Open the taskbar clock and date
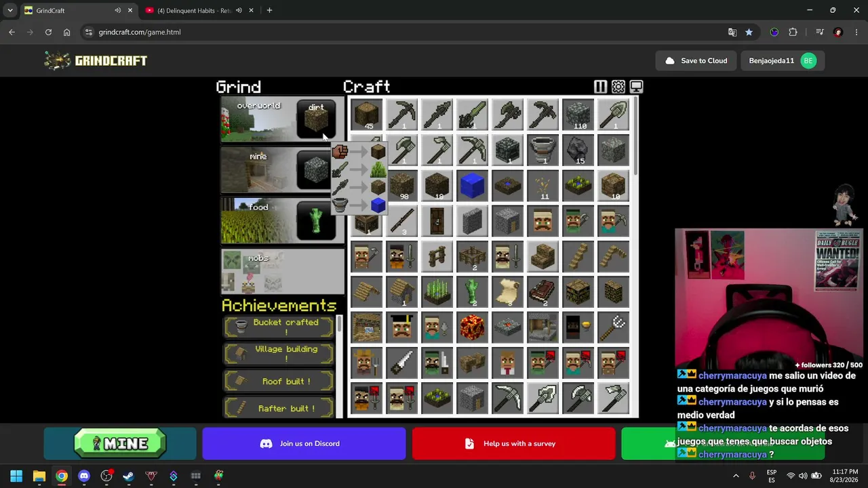Viewport: 868px width, 488px height. point(845,476)
